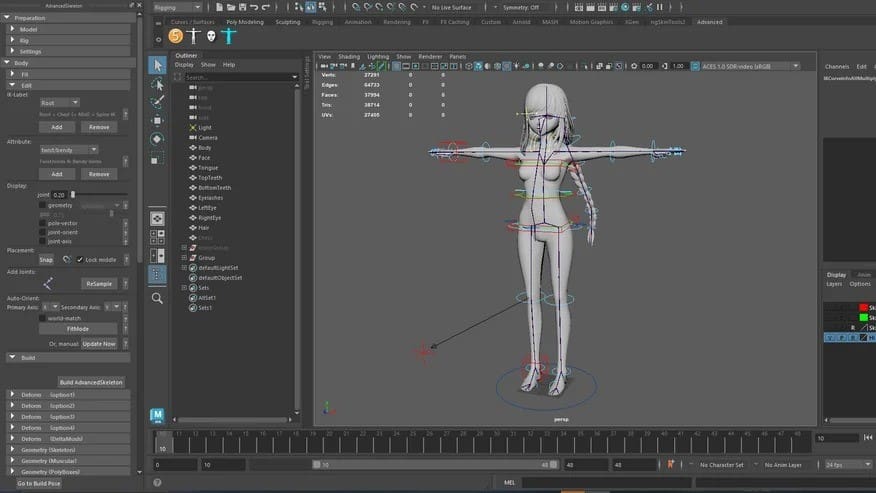Viewport: 876px width, 493px height.
Task: Open the Shading menu in viewport
Action: click(349, 57)
